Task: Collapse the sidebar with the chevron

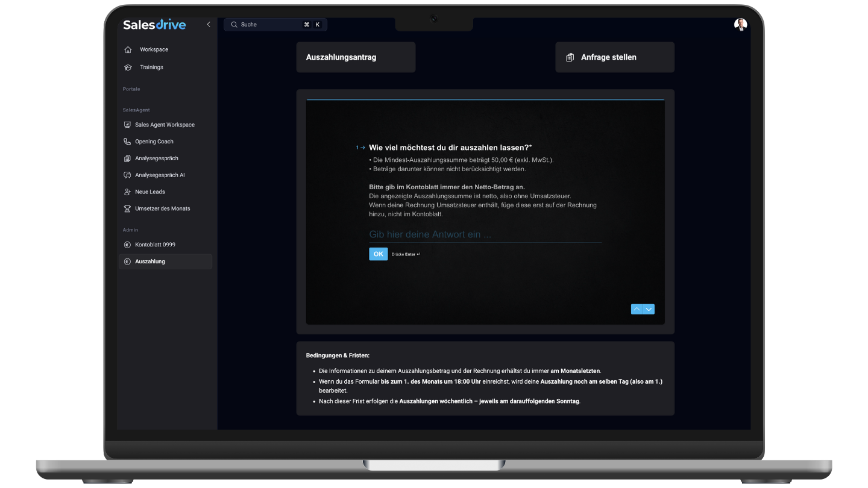Action: coord(209,25)
